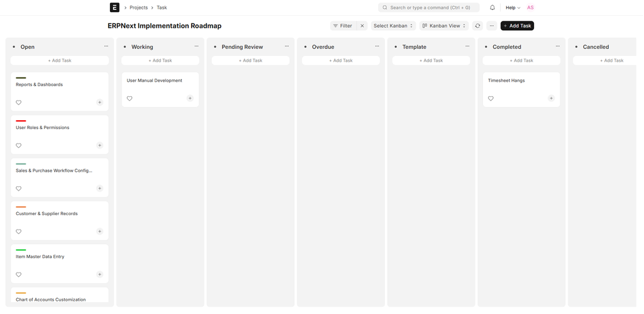
Task: Open the notifications bell
Action: [x=492, y=8]
